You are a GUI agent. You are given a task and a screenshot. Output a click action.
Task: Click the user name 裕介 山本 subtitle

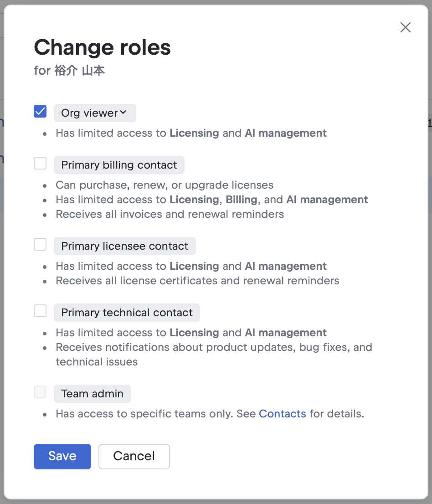79,71
